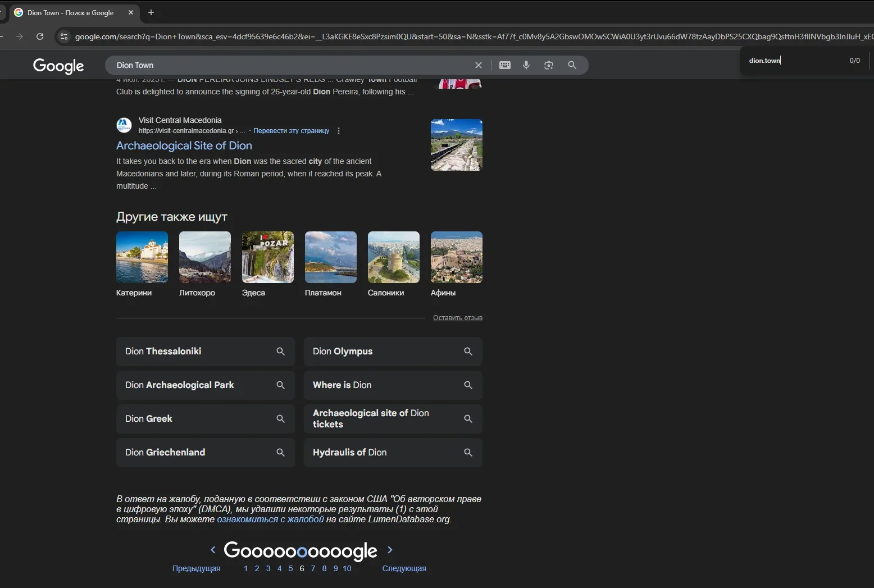Viewport: 874px width, 588px height.
Task: Select the Dion Olympus related search
Action: coord(393,352)
